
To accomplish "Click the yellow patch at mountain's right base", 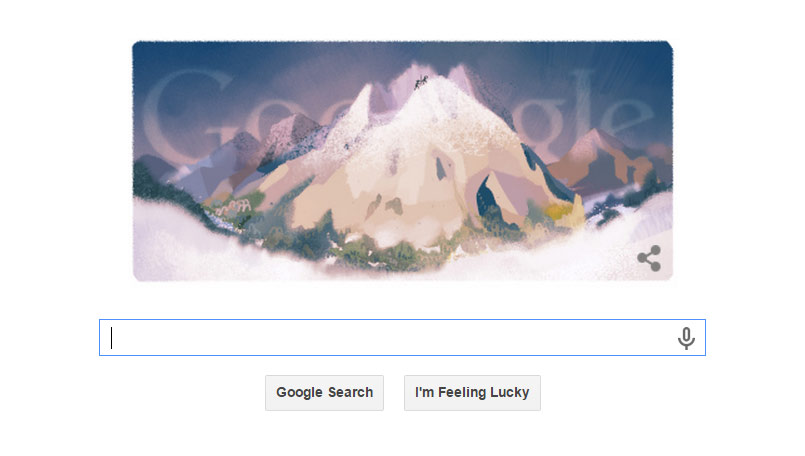I will pyautogui.click(x=557, y=211).
